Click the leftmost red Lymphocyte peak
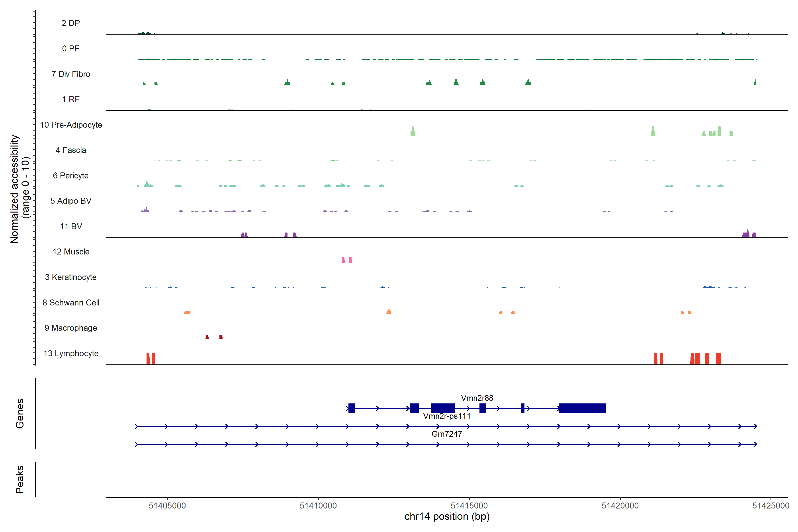Screen dimensions: 798x532 click(148, 359)
